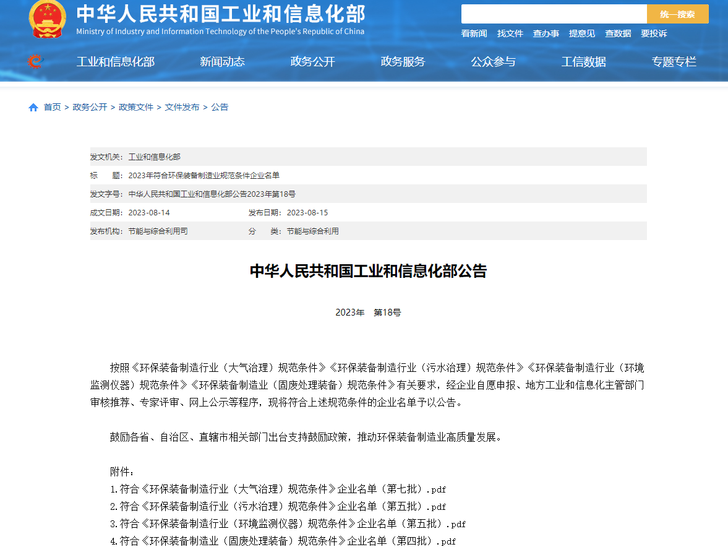Go to 政策文件 in breadcrumb
Screen dimensions: 728x560
coord(136,107)
